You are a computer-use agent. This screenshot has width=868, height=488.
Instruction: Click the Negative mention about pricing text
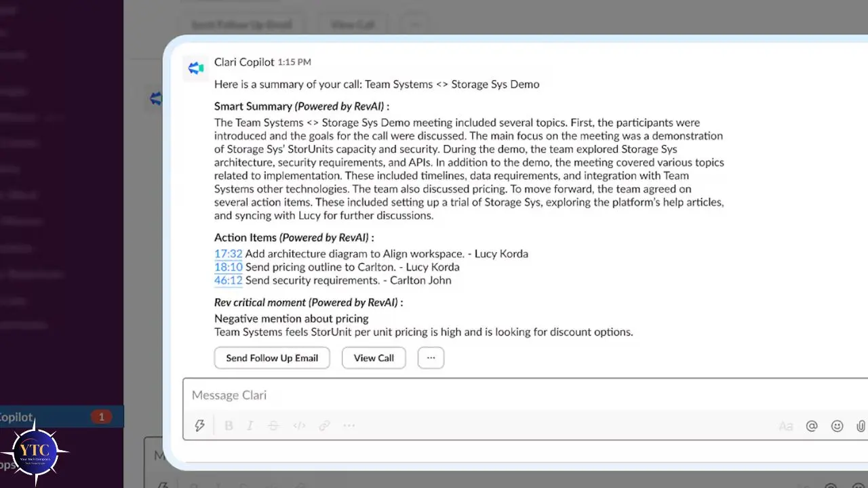[x=292, y=319]
